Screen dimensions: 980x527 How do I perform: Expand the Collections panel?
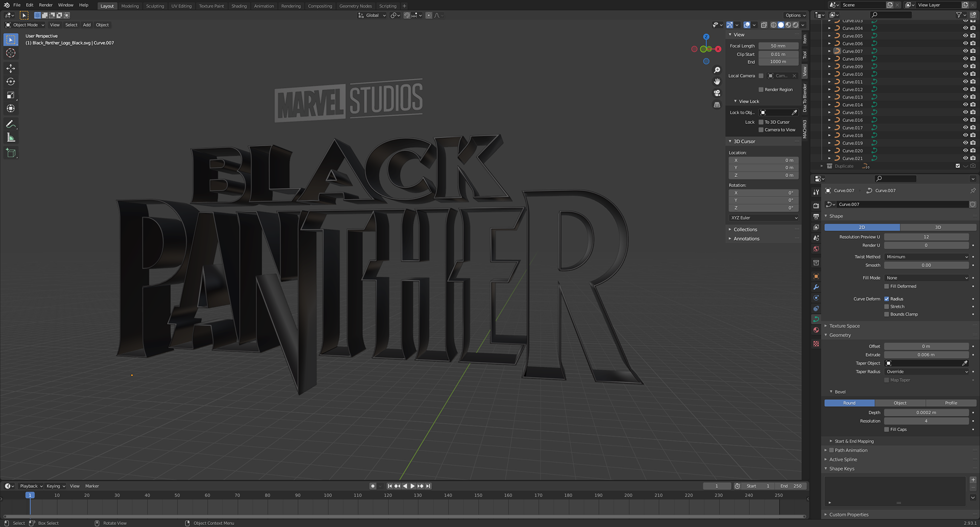[x=745, y=230]
